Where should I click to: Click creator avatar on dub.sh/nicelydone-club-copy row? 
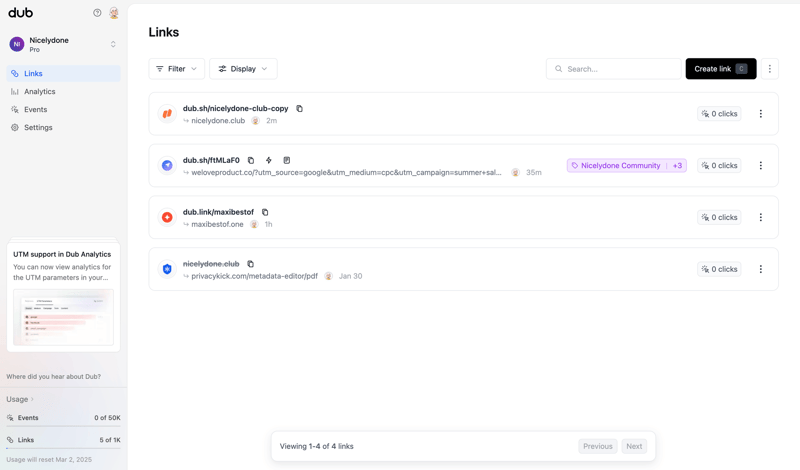[x=256, y=120]
